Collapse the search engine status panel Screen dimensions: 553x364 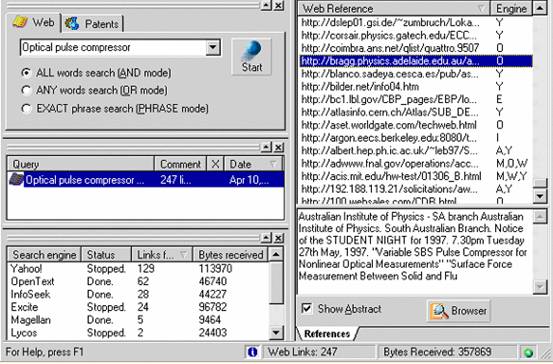(266, 238)
